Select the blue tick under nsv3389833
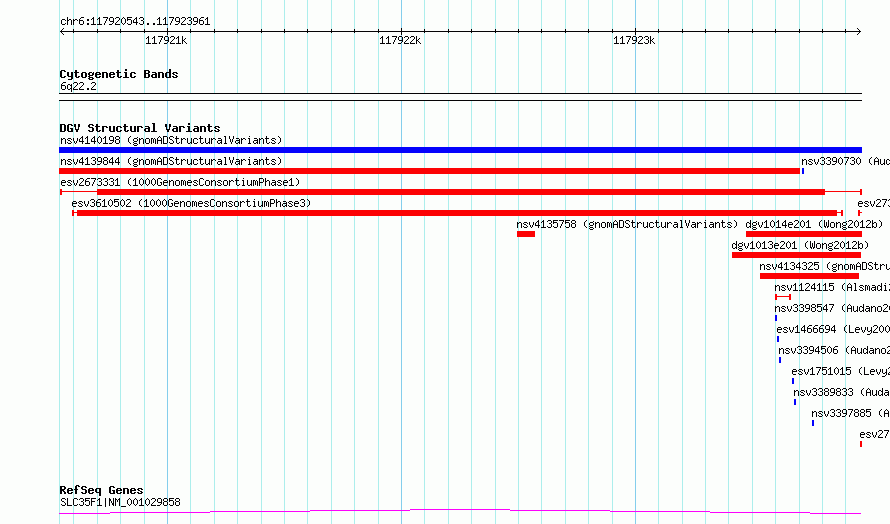This screenshot has height=524, width=890. click(x=795, y=403)
